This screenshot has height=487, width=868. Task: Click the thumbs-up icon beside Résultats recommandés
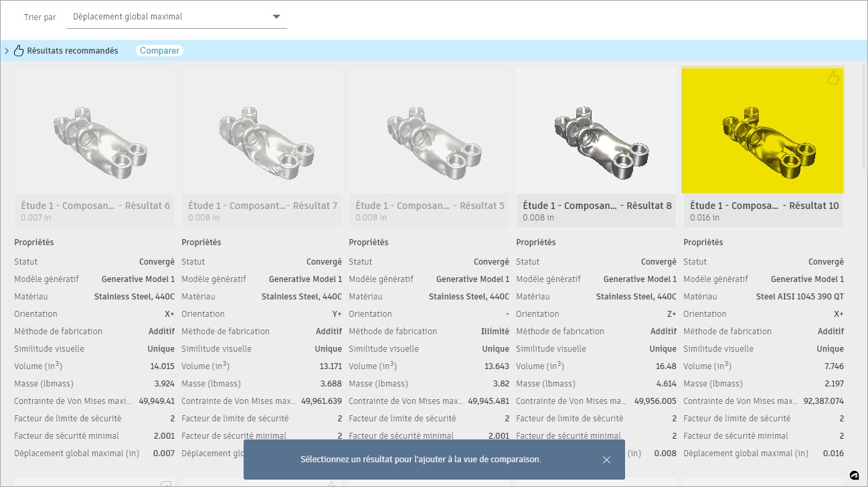coord(19,51)
